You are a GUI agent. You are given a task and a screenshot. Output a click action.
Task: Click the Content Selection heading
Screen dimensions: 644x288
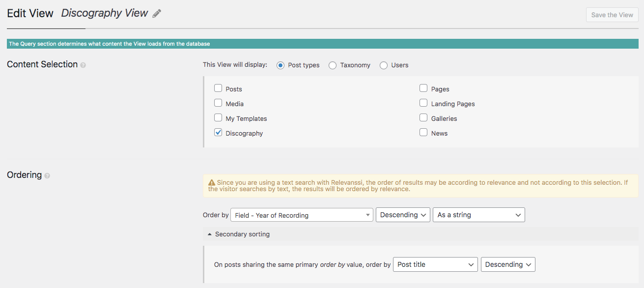click(42, 64)
